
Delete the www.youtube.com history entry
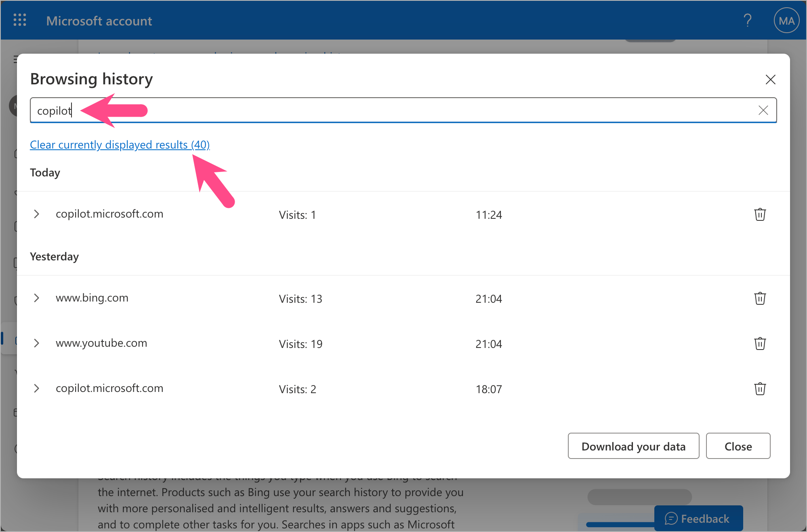(760, 343)
